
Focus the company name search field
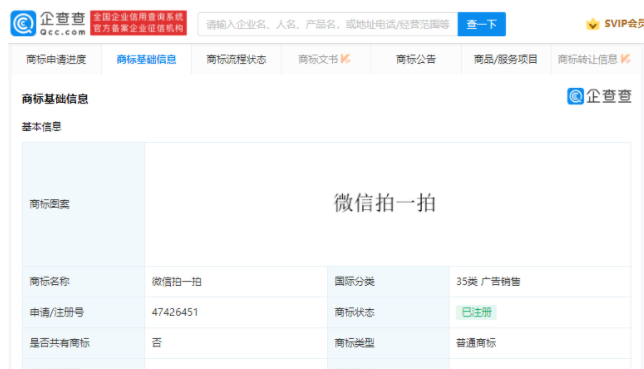[328, 24]
